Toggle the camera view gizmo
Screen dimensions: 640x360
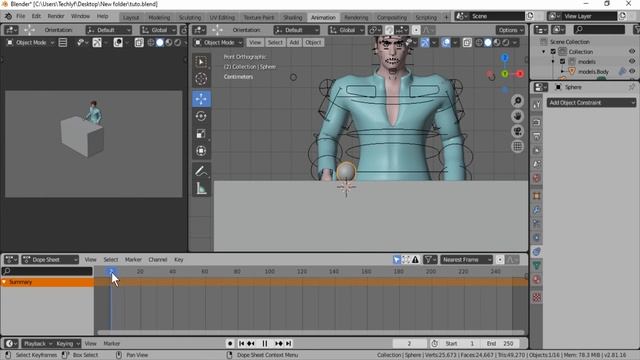(518, 131)
